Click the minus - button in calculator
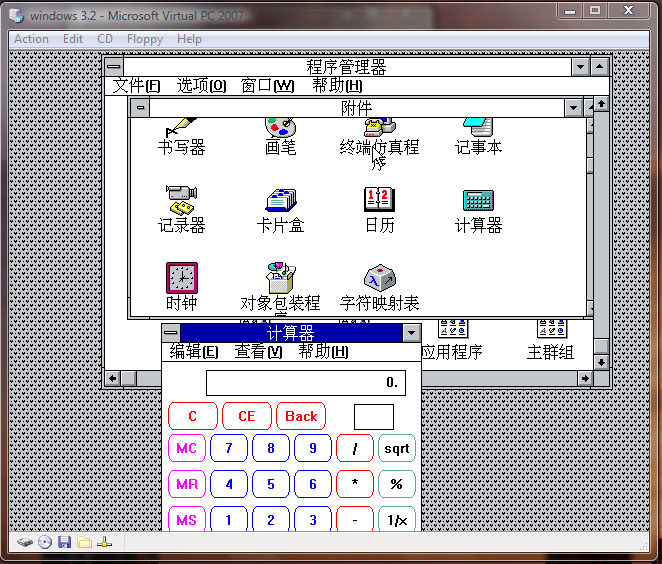 pos(355,519)
